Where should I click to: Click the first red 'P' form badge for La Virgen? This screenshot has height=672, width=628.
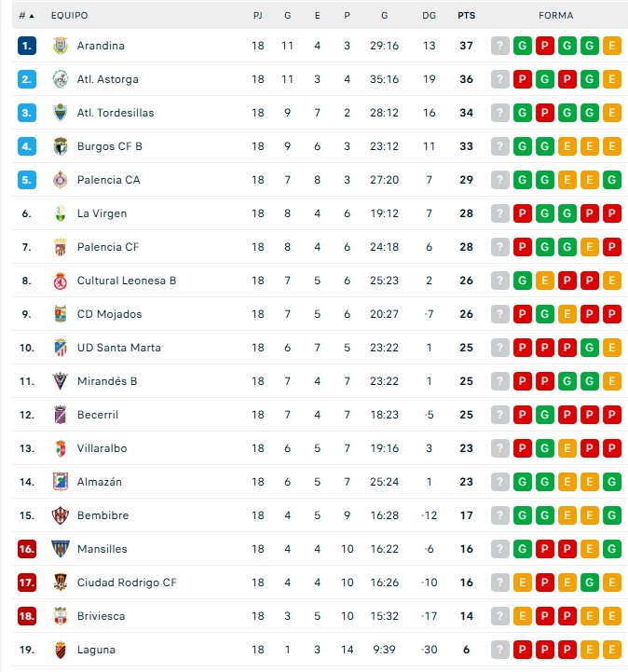[x=523, y=213]
